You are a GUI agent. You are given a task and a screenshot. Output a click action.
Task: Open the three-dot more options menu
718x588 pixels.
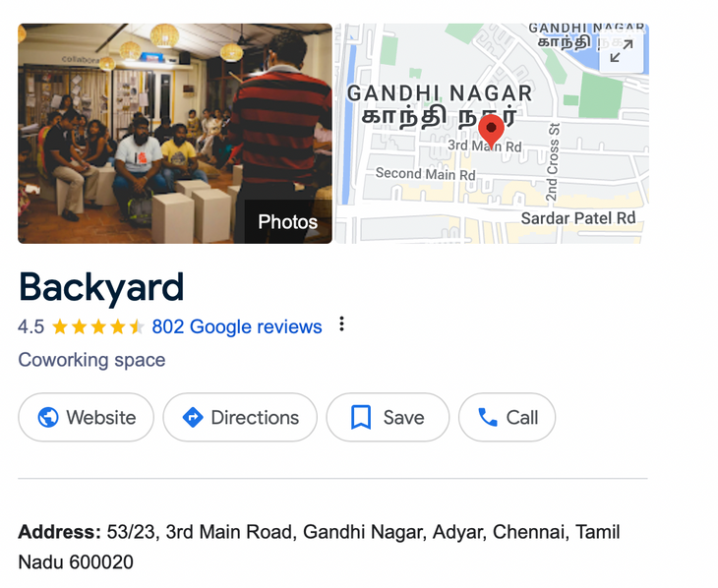pos(341,323)
